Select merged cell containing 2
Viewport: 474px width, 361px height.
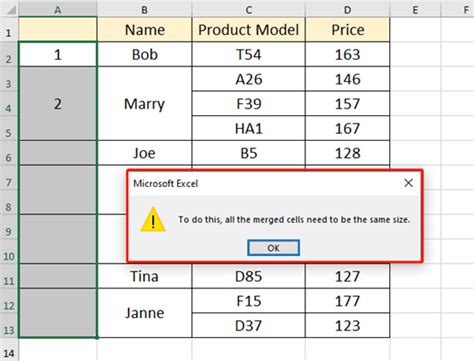coord(58,104)
